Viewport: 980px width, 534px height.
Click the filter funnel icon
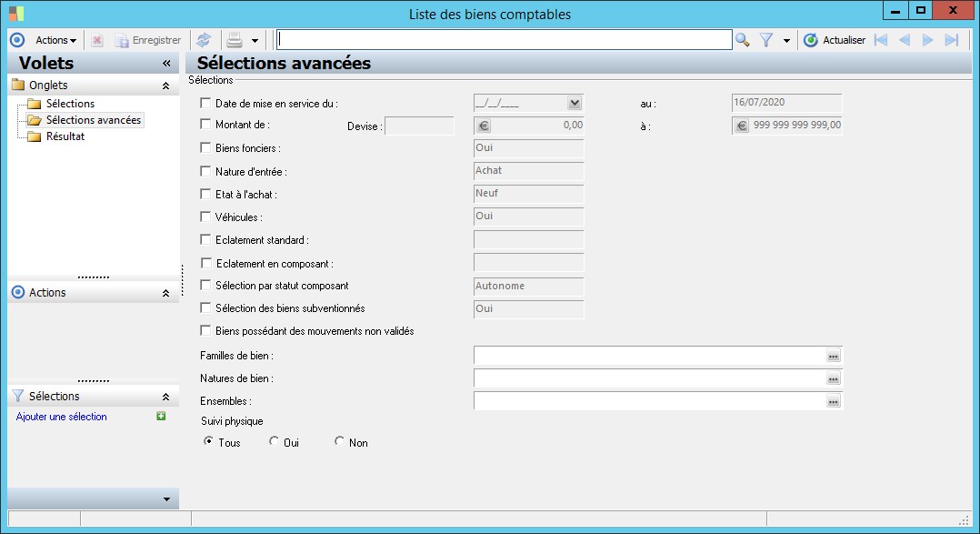[x=765, y=40]
